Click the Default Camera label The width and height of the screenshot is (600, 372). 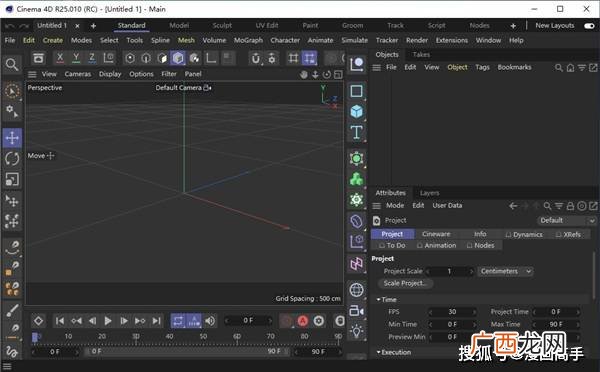coord(178,88)
